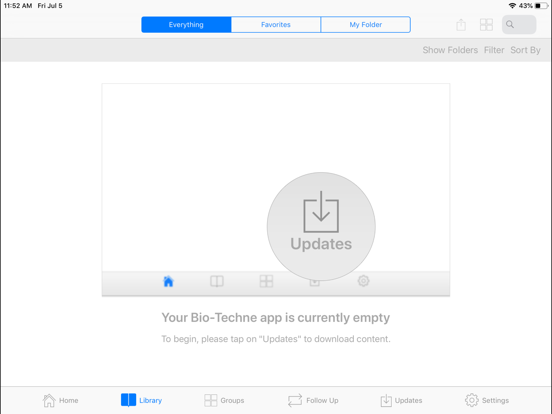Image resolution: width=552 pixels, height=414 pixels.
Task: Click the 43% battery percentage
Action: tap(525, 6)
